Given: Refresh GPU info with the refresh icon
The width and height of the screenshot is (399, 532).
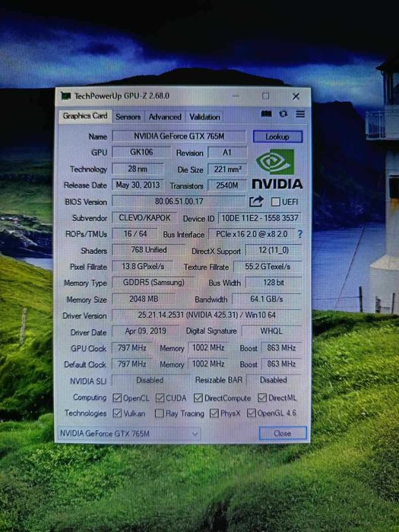Looking at the screenshot, I should click(x=283, y=114).
